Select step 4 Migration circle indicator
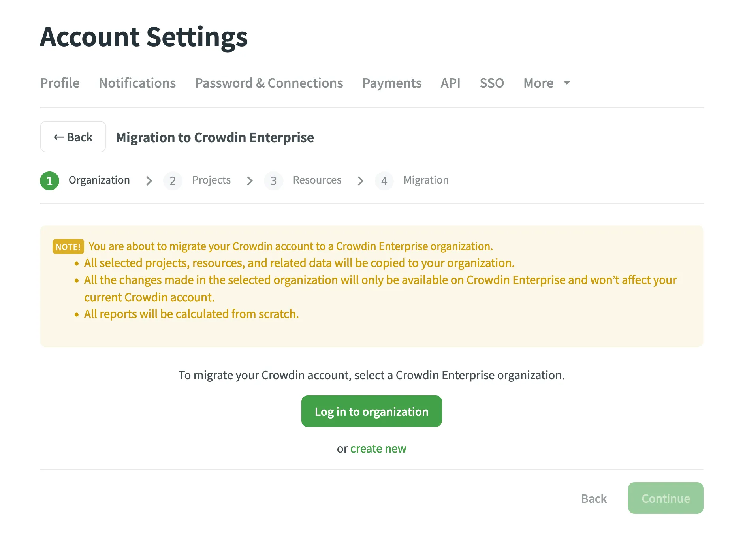This screenshot has width=745, height=560. point(384,180)
